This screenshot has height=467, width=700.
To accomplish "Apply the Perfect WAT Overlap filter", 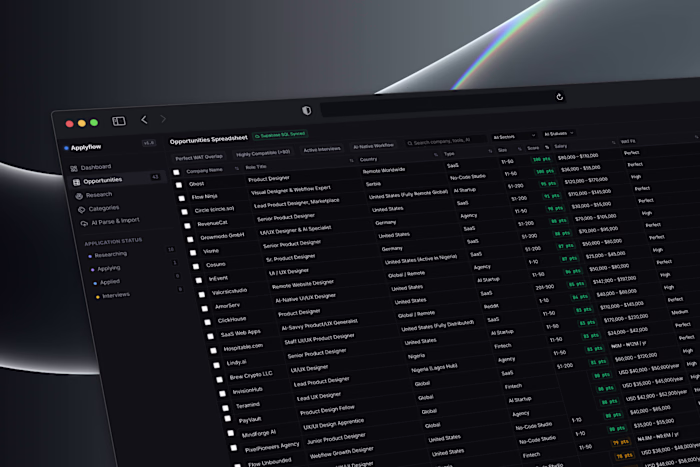I will pyautogui.click(x=199, y=157).
